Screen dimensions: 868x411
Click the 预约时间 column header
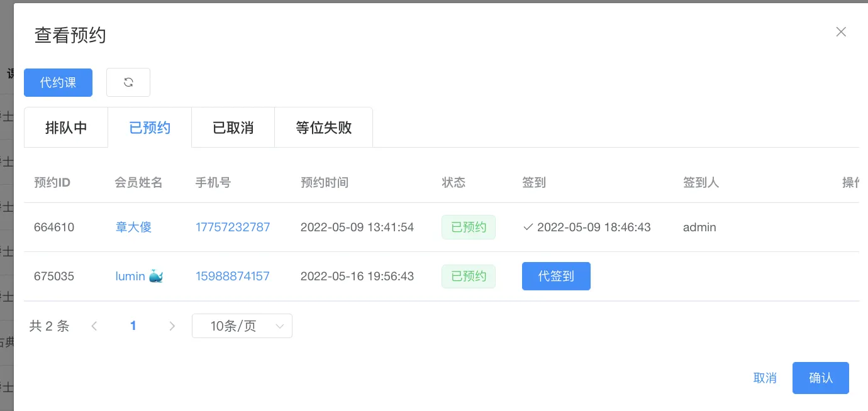325,182
